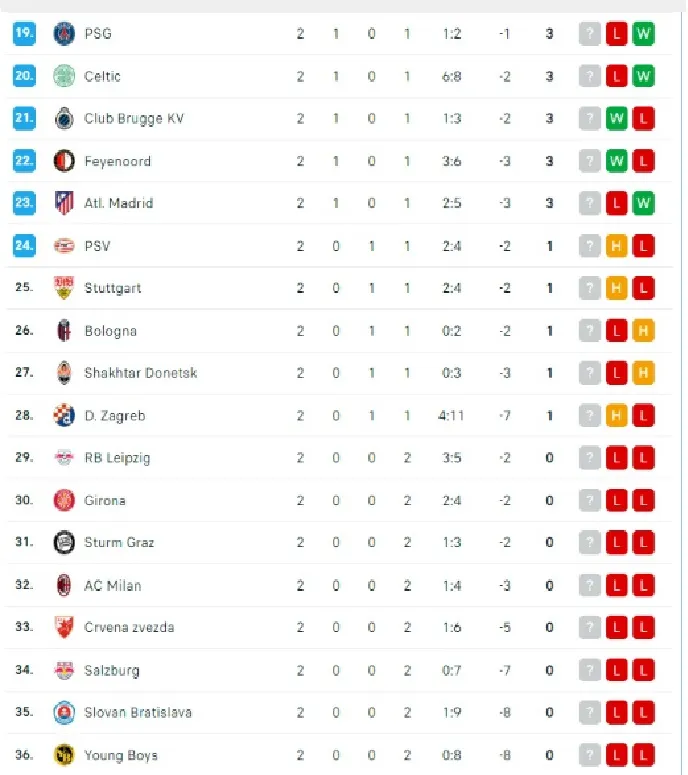The image size is (688, 775).
Task: Click the rank 19 position badge
Action: [x=24, y=34]
